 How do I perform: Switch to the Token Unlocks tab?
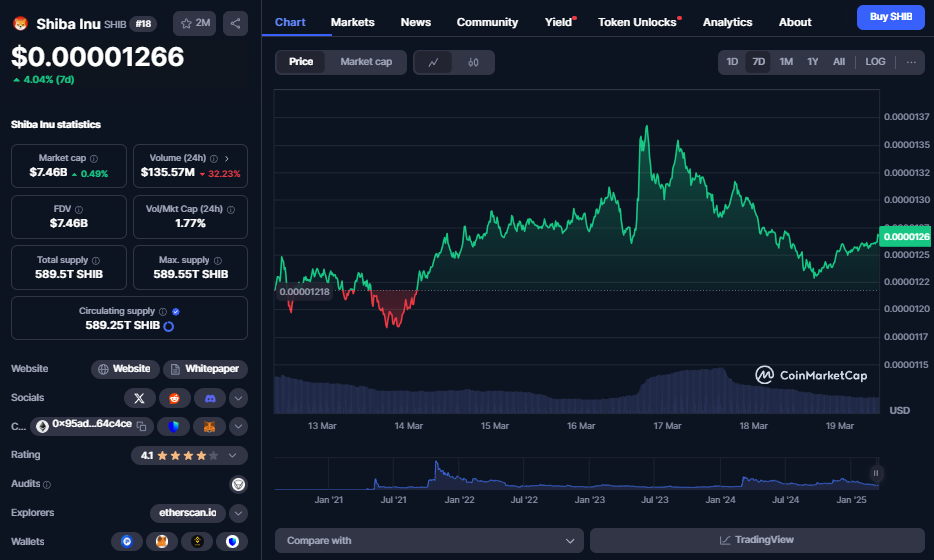[x=638, y=22]
